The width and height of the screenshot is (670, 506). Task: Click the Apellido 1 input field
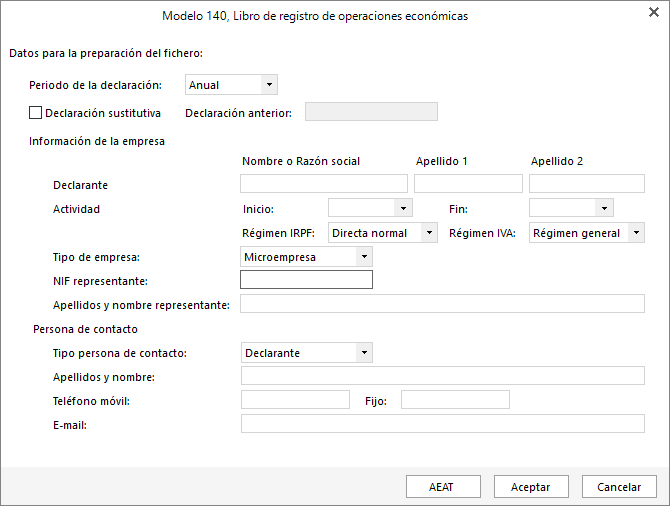pos(468,183)
